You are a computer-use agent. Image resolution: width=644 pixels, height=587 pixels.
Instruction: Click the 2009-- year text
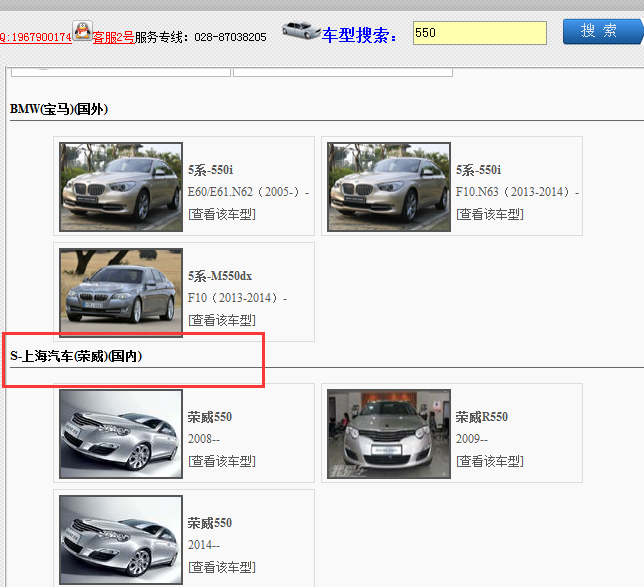point(472,439)
